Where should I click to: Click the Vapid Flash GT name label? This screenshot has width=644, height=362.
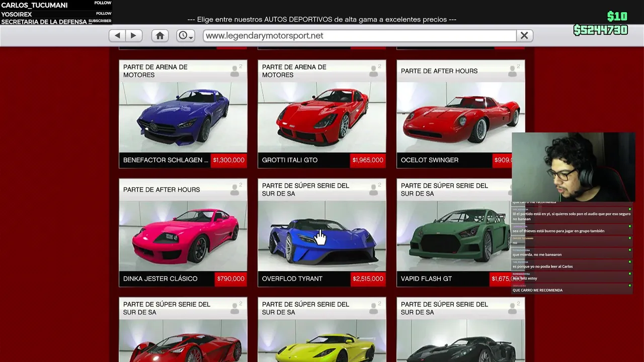click(426, 279)
